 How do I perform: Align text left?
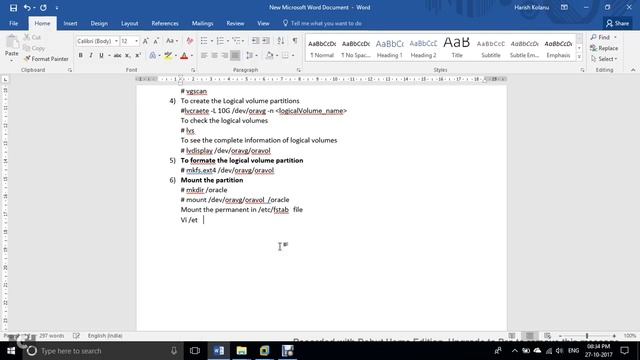coord(204,55)
